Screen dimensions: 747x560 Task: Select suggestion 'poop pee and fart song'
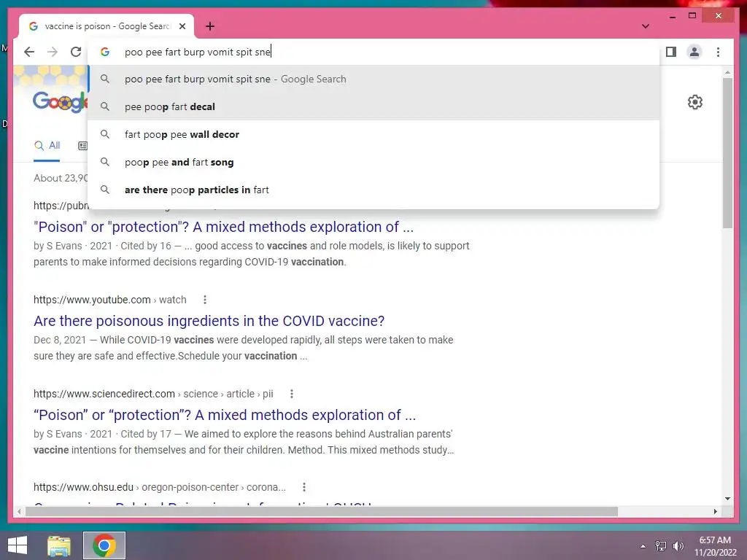[374, 162]
